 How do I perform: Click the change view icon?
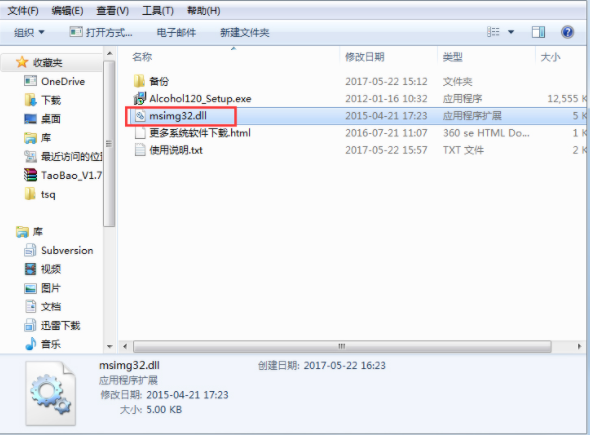493,32
